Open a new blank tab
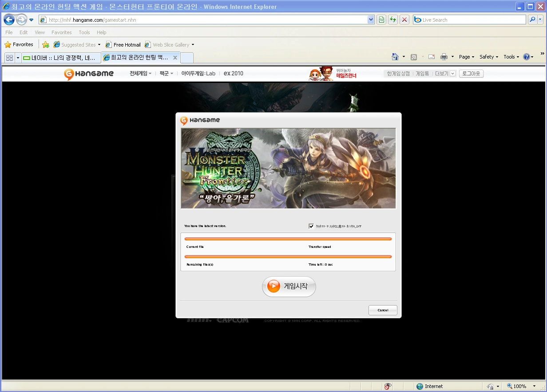 (187, 58)
